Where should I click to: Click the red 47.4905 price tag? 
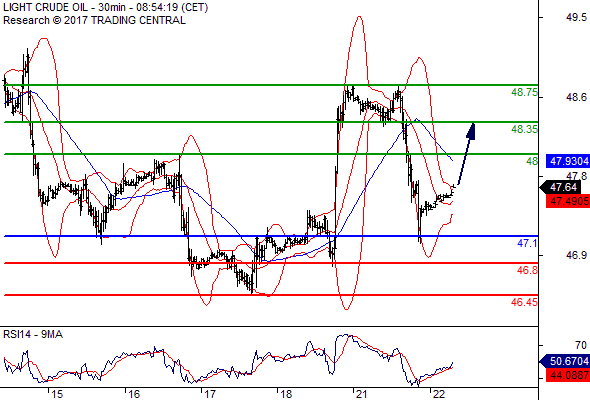568,201
